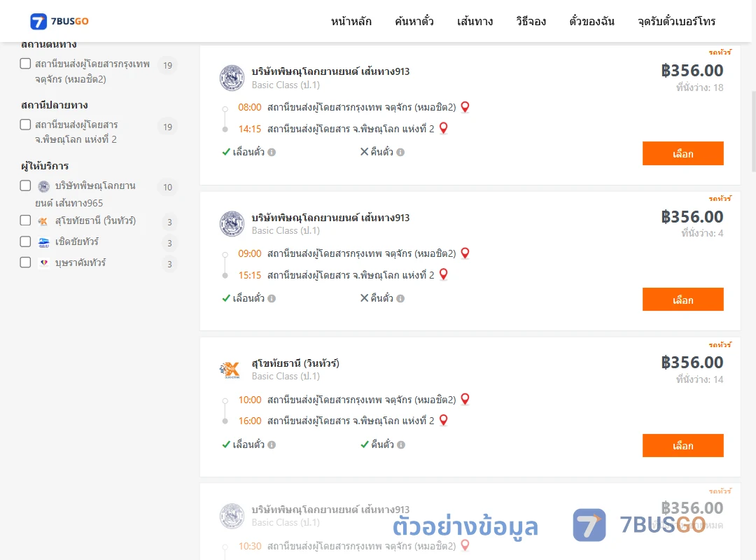The image size is (756, 560).
Task: Check สุโขทัยธานี (วินทัวร์) operator checkbox
Action: point(26,220)
